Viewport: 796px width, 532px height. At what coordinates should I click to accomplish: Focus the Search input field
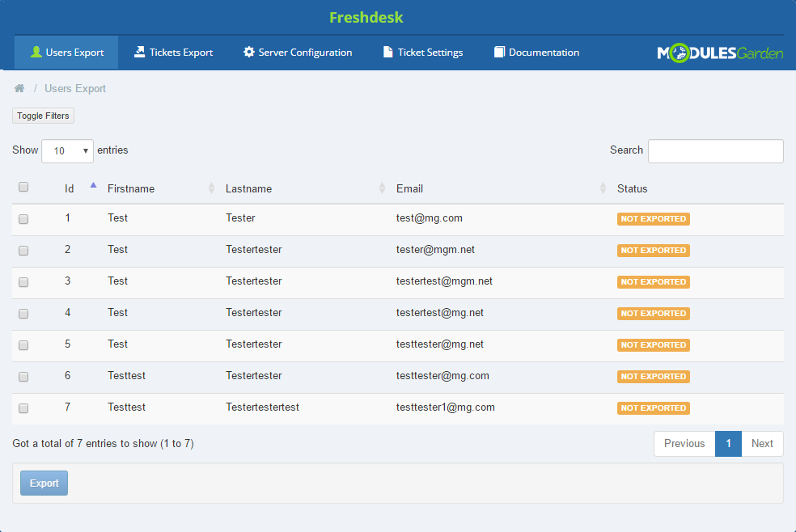tap(715, 151)
